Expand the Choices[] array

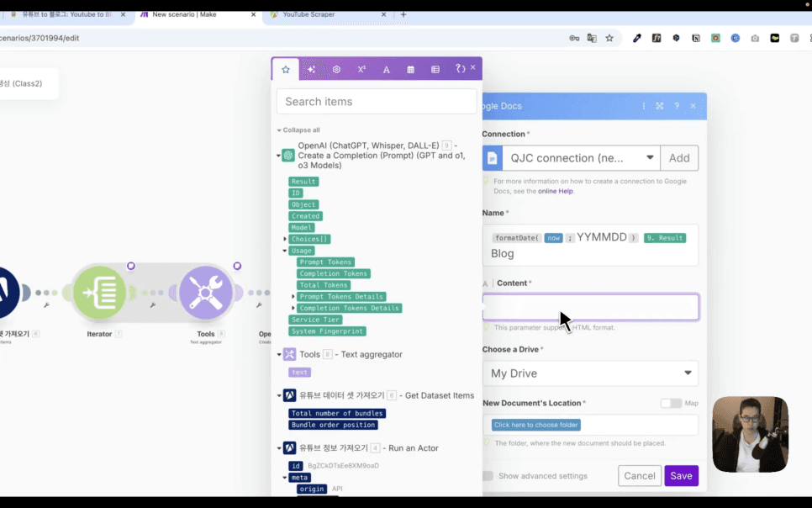pos(285,239)
